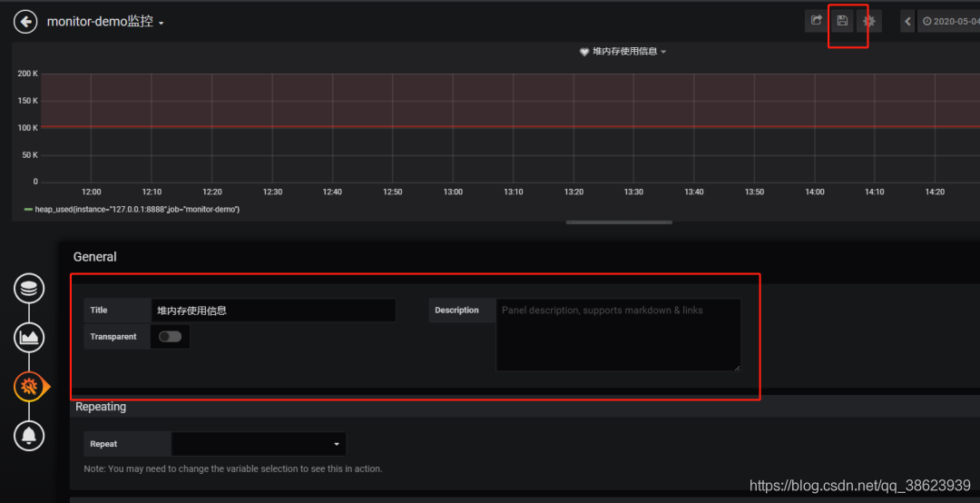980x503 pixels.
Task: Open the monitor-demo监控 dashboard dropdown
Action: point(105,22)
